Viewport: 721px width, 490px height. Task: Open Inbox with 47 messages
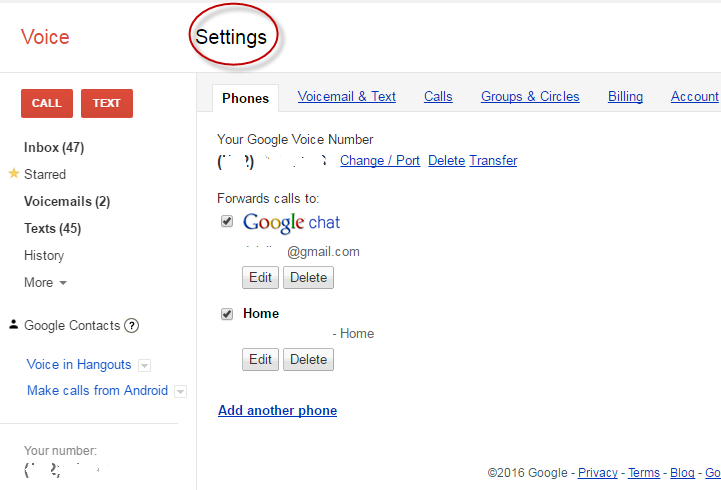[x=54, y=148]
